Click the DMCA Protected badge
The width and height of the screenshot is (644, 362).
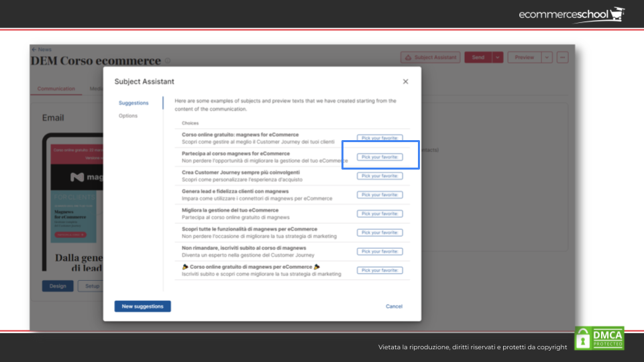[x=599, y=338]
